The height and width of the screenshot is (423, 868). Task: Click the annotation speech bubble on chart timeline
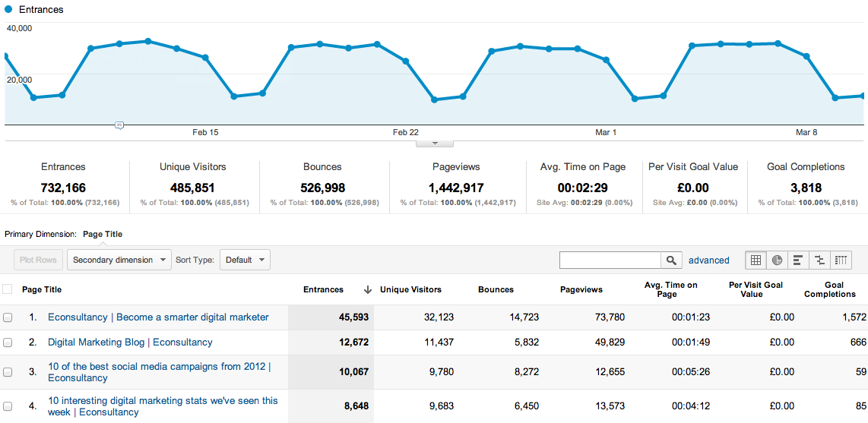click(x=119, y=125)
